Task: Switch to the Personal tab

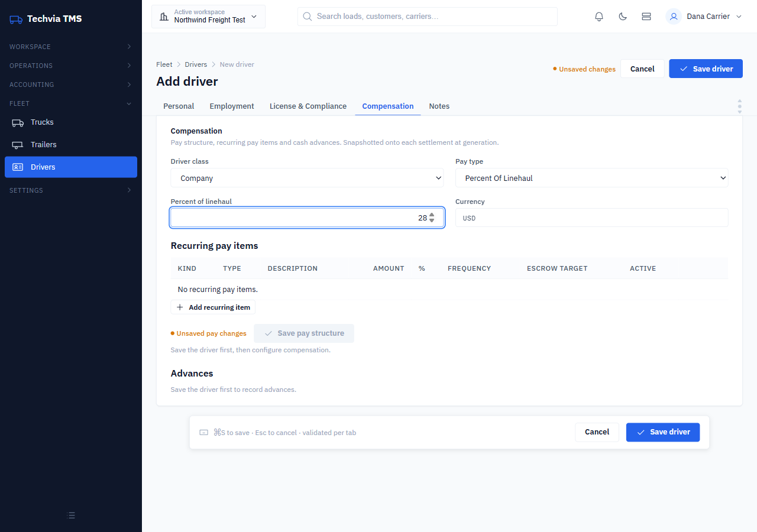Action: pyautogui.click(x=179, y=106)
